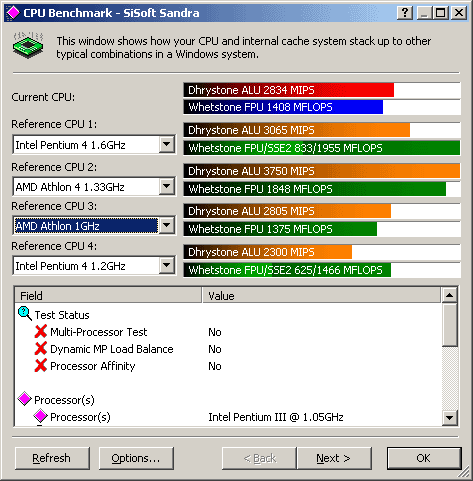
Task: Click the Value column header
Action: 322,295
